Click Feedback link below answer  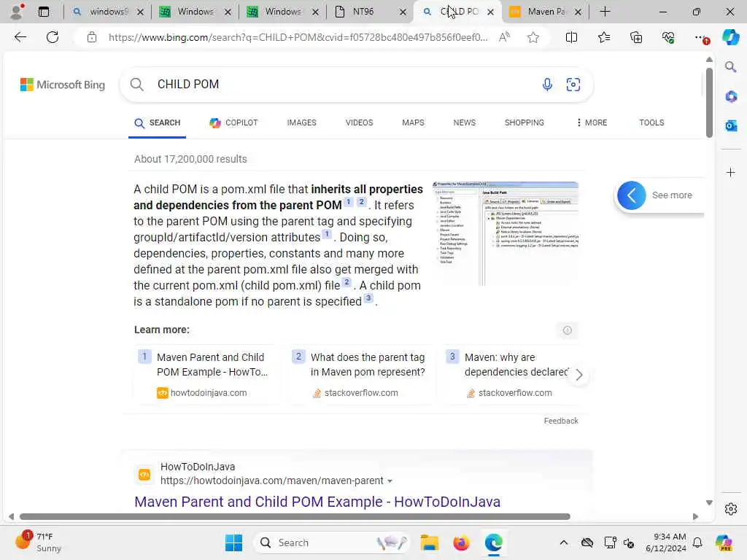coord(561,421)
